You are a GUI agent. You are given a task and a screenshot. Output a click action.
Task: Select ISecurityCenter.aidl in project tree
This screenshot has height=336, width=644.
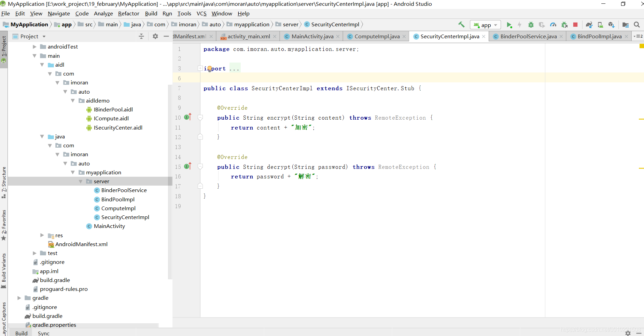[x=118, y=127]
